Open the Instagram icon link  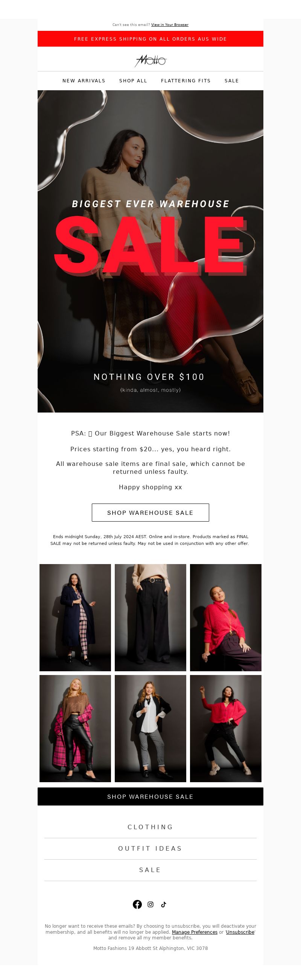click(151, 904)
